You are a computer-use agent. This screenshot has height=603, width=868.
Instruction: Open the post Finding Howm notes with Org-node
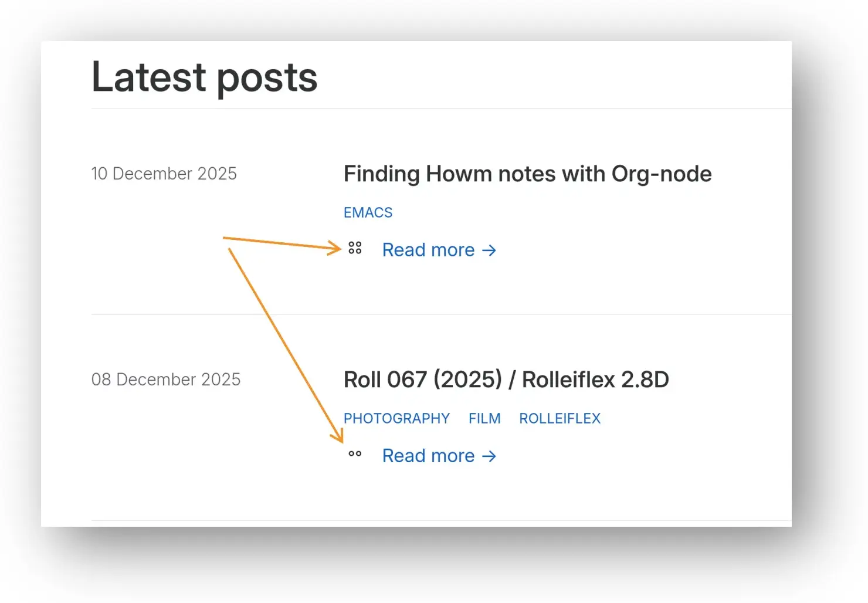click(527, 174)
